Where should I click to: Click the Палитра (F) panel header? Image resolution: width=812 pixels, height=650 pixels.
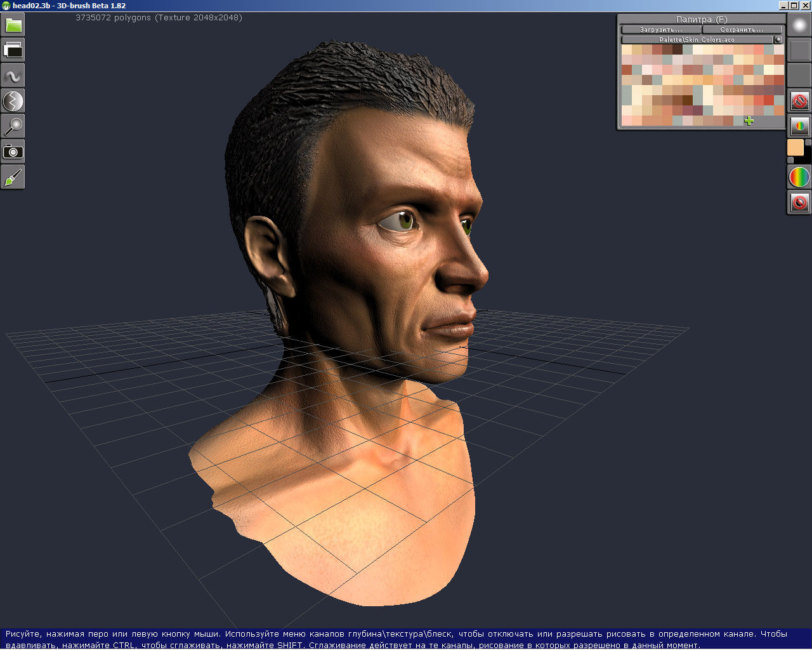tap(701, 20)
